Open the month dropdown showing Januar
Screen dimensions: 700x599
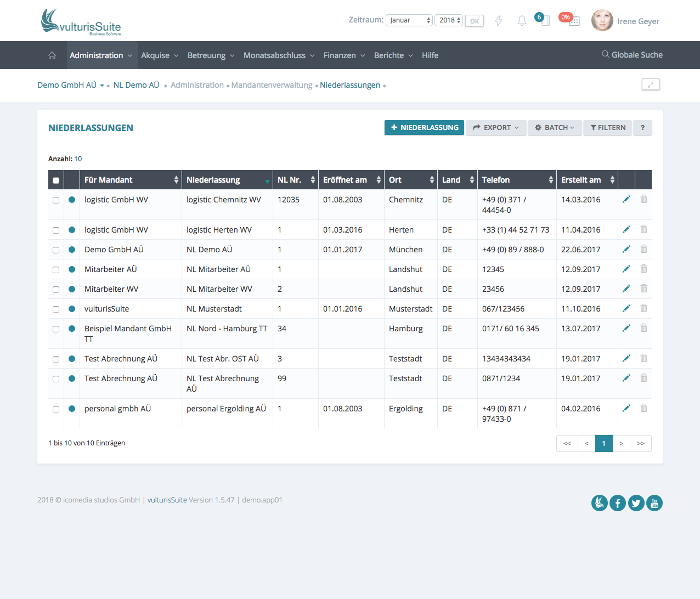[409, 20]
